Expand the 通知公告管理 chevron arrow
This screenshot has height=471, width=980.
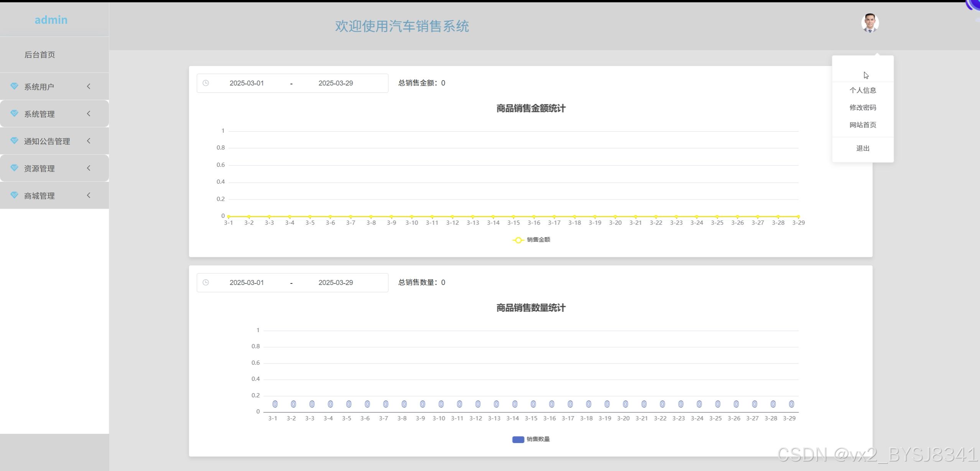(x=89, y=141)
